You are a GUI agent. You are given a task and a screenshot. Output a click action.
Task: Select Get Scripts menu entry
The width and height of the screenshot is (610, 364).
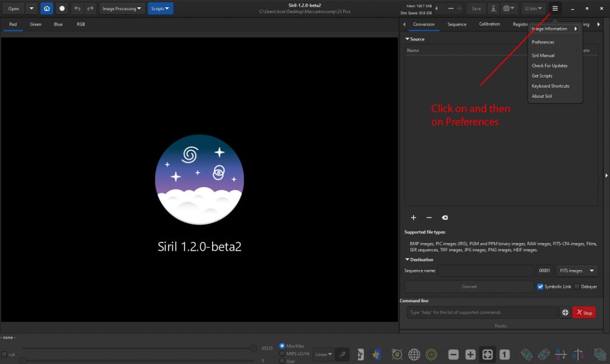[542, 76]
